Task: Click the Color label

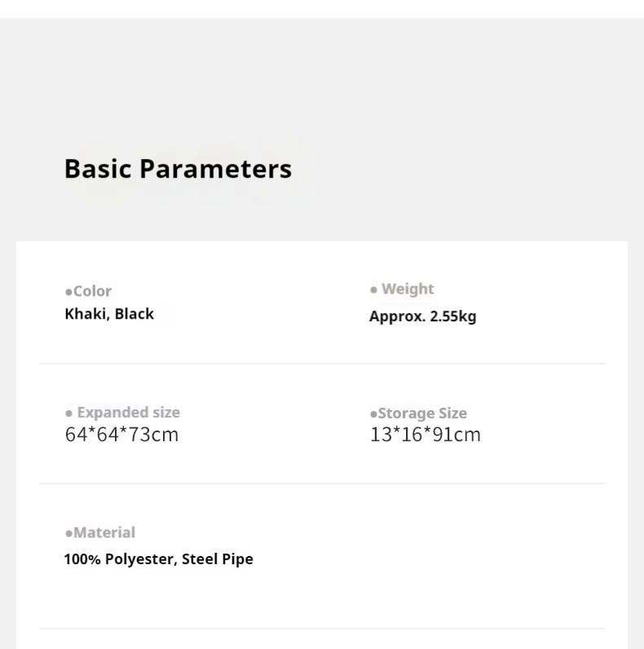Action: (92, 291)
